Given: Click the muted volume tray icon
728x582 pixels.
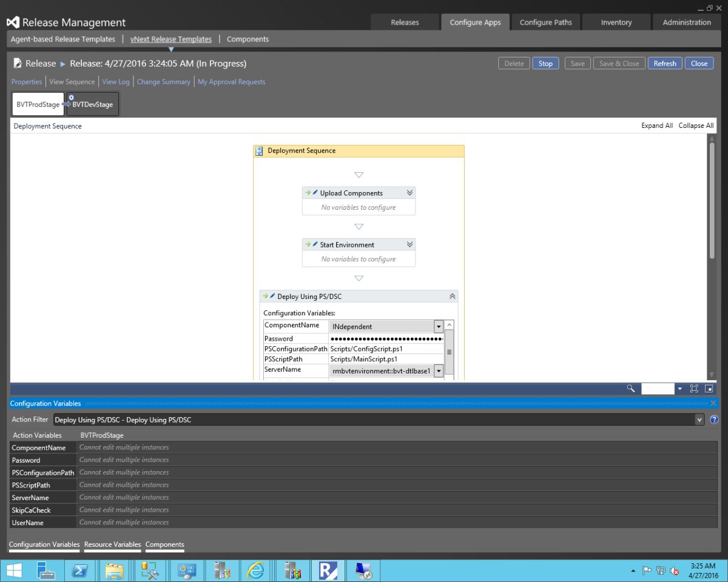Looking at the screenshot, I should (674, 570).
